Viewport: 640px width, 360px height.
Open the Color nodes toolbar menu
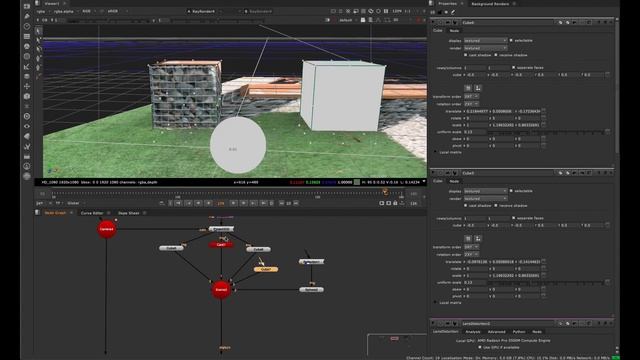click(27, 46)
